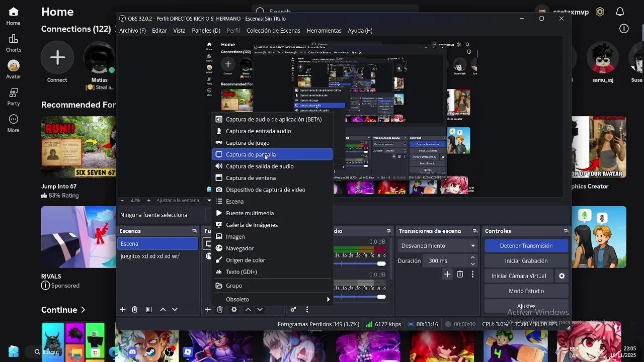The image size is (644, 362).
Task: Delete selected source with the Fuentes trash icon
Action: [220, 310]
